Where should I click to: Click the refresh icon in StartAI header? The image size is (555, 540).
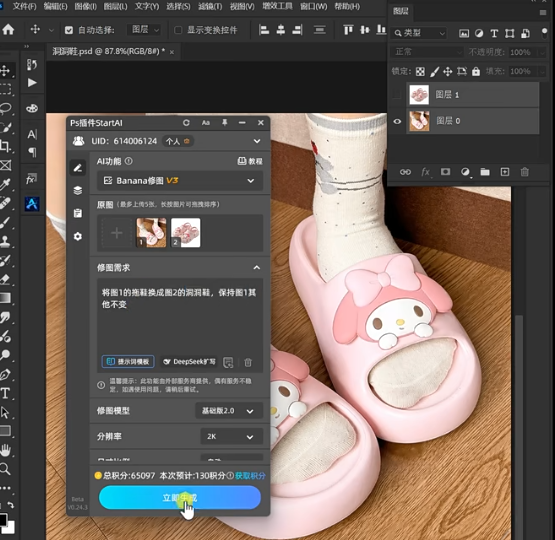tap(186, 123)
